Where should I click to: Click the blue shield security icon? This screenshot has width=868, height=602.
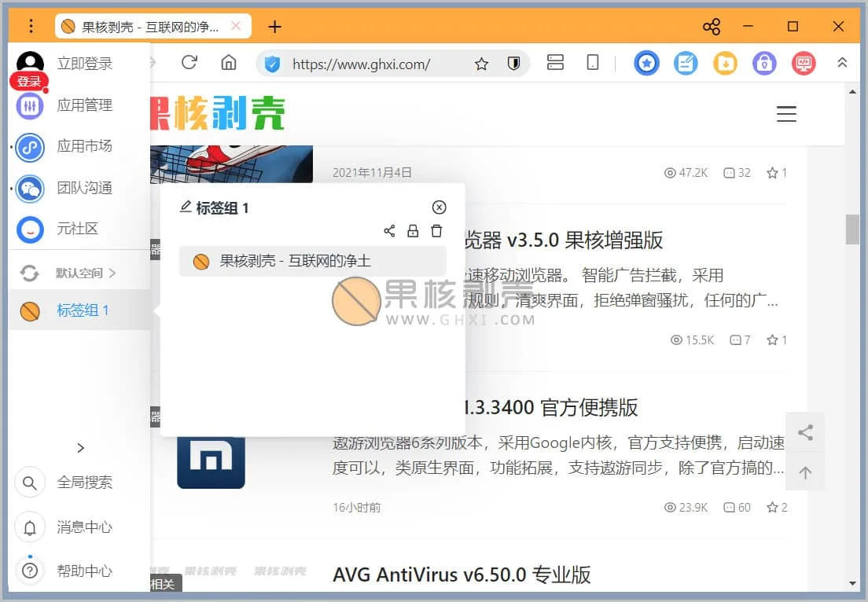(x=272, y=64)
